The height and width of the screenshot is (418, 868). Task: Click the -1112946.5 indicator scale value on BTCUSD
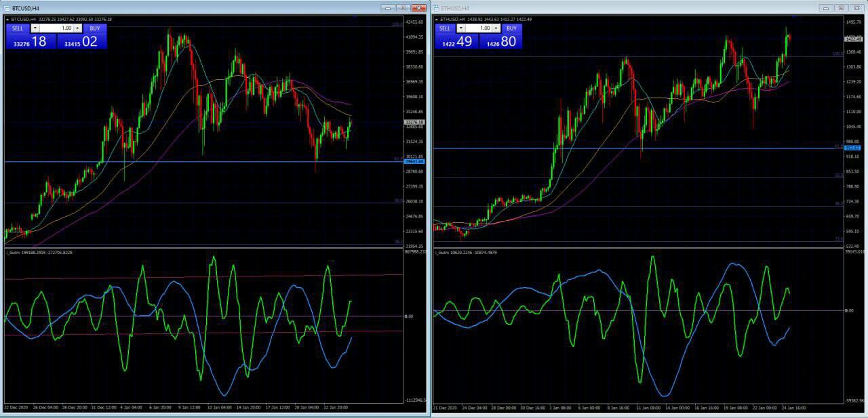(x=415, y=400)
